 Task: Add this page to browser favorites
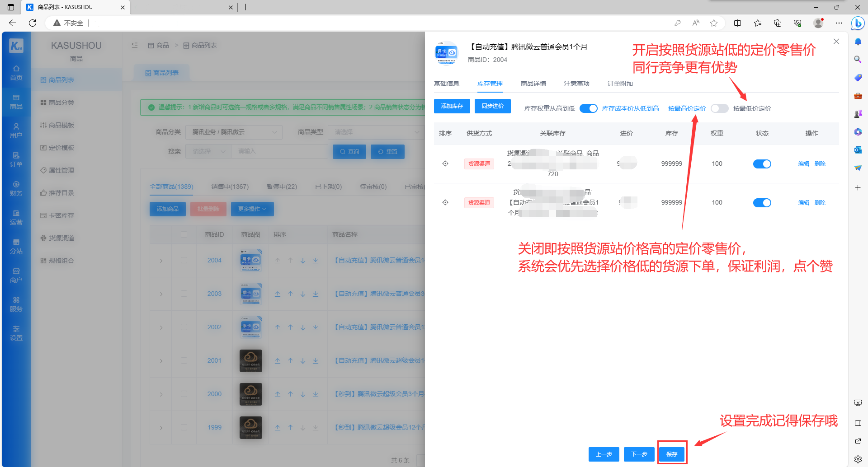tap(714, 23)
